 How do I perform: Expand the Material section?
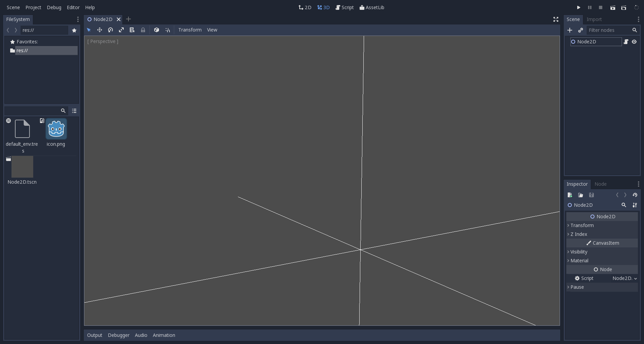click(x=602, y=261)
